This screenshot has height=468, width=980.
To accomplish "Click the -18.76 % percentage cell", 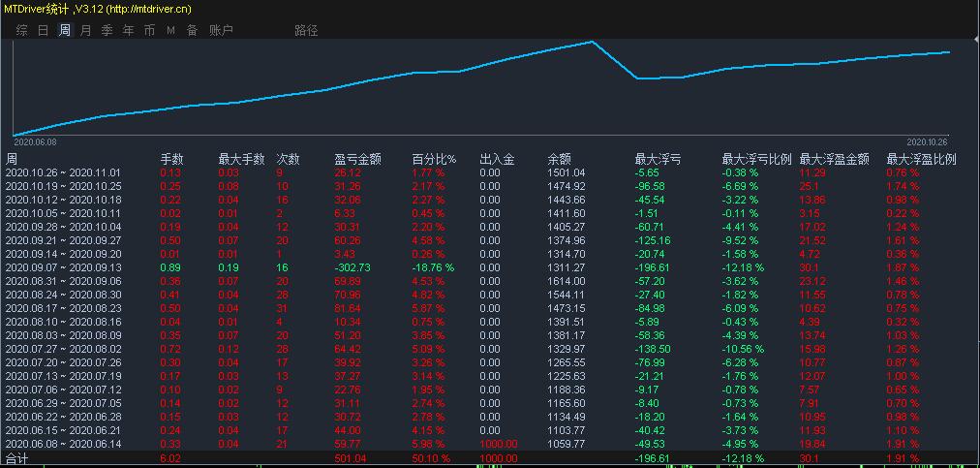I will click(x=433, y=267).
